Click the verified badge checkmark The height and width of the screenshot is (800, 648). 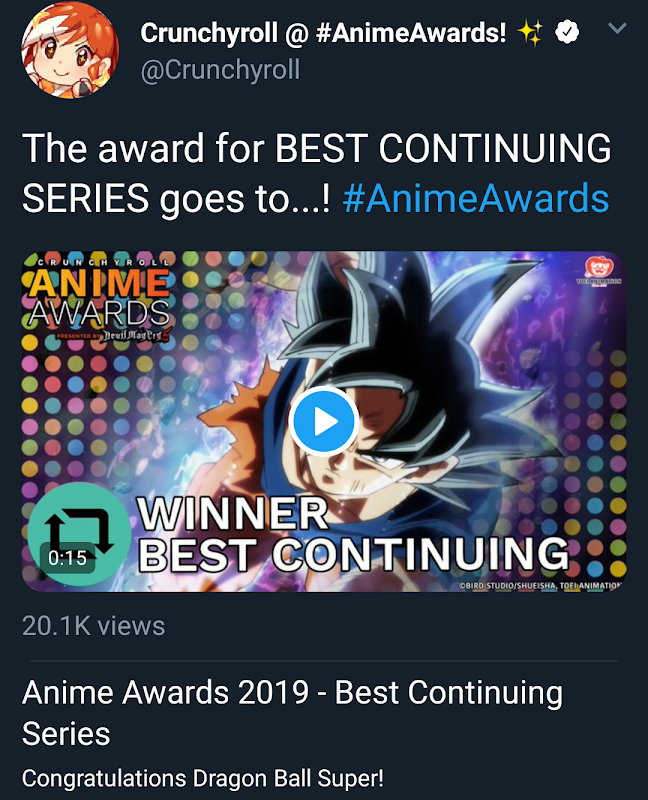568,33
